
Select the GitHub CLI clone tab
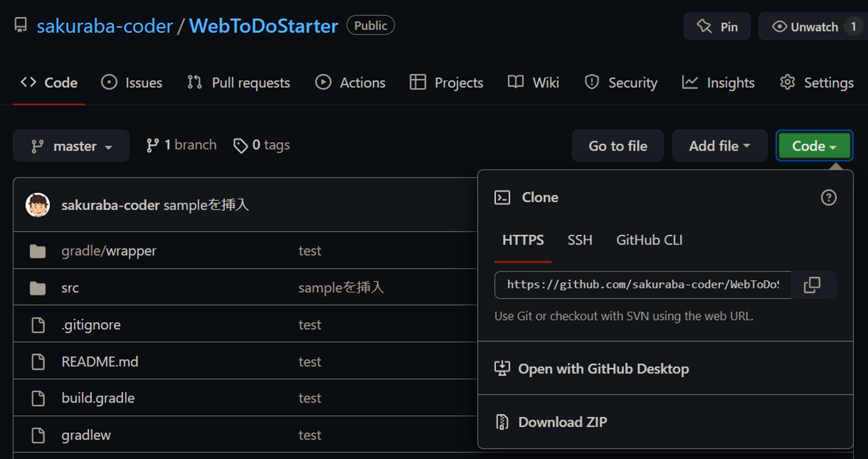(649, 240)
